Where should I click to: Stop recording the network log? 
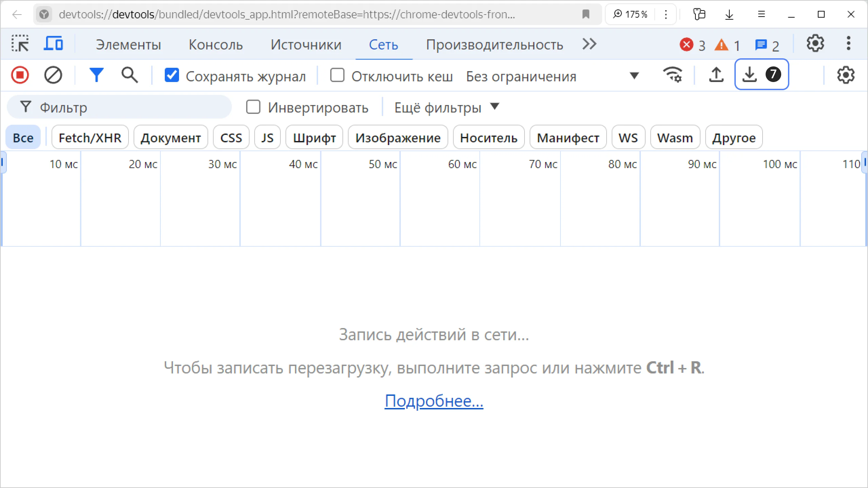point(20,75)
